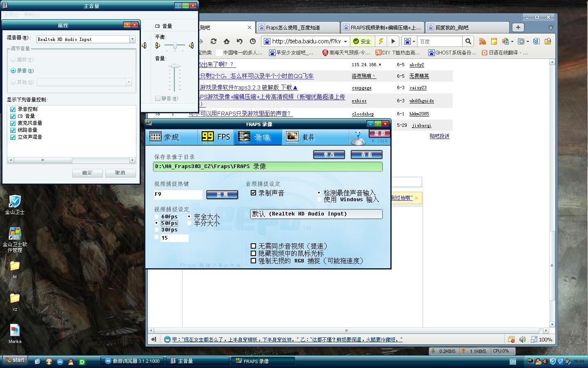This screenshot has height=368, width=588.
Task: Go to the browser home page
Action: (227, 41)
